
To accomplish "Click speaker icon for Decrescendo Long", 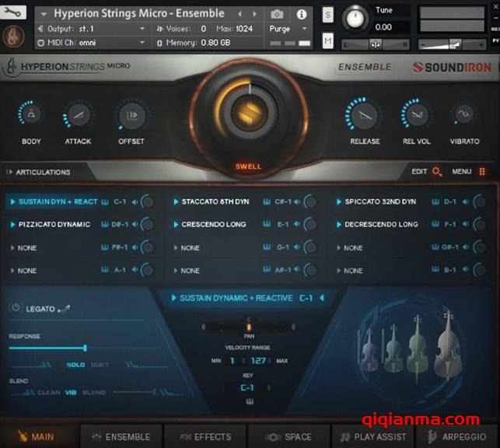I will pyautogui.click(x=466, y=225).
